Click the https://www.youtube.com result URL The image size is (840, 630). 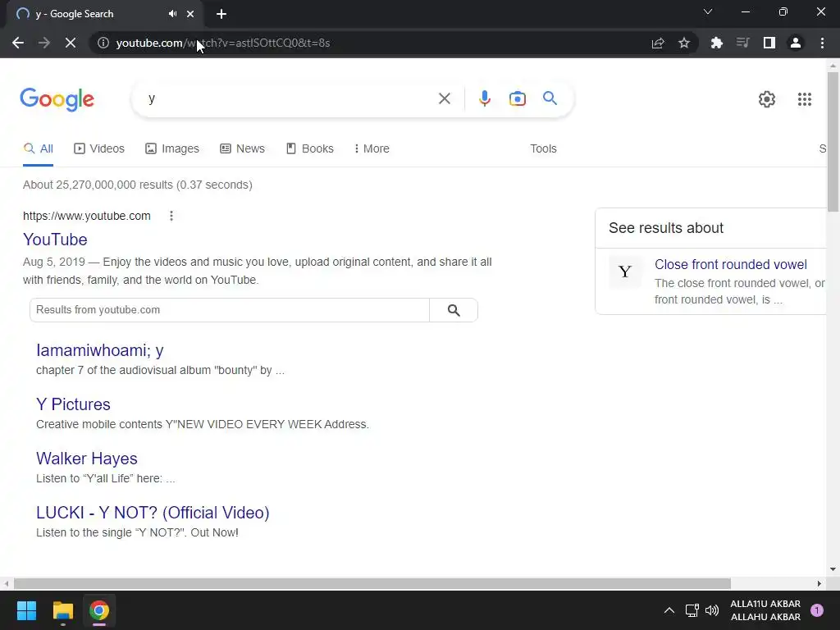click(87, 216)
